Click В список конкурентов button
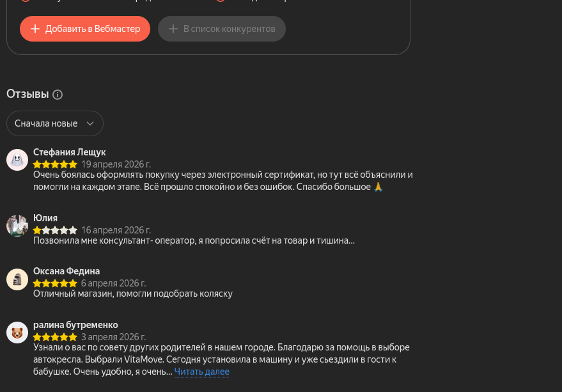 coord(222,29)
